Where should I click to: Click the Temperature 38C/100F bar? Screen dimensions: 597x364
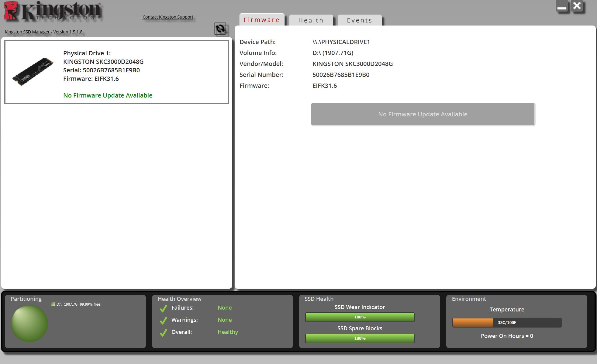tap(507, 323)
